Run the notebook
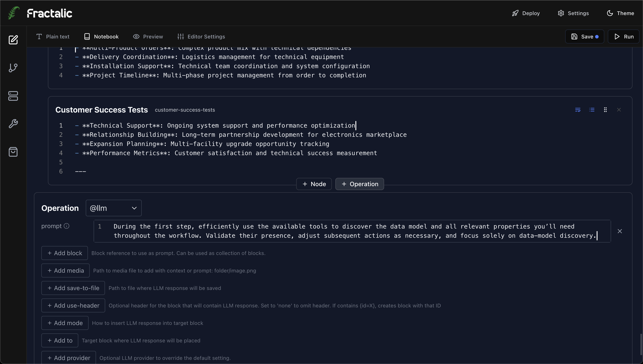 (x=624, y=36)
